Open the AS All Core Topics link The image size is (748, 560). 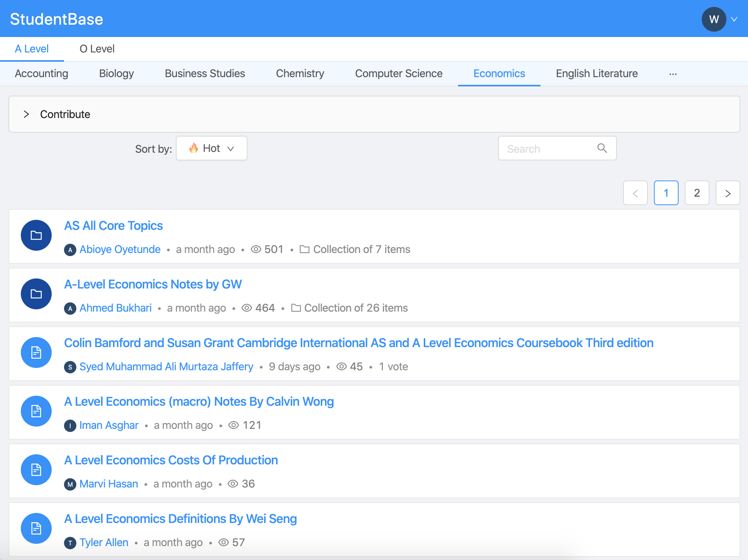[113, 226]
